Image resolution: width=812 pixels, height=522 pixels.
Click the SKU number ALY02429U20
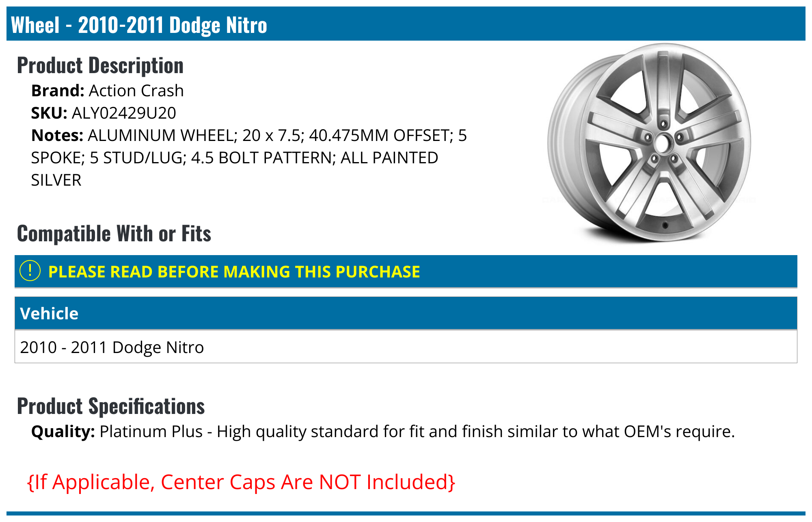click(124, 113)
